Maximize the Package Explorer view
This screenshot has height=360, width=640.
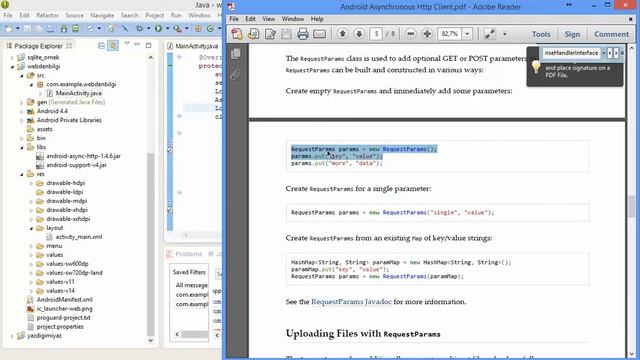tap(149, 45)
